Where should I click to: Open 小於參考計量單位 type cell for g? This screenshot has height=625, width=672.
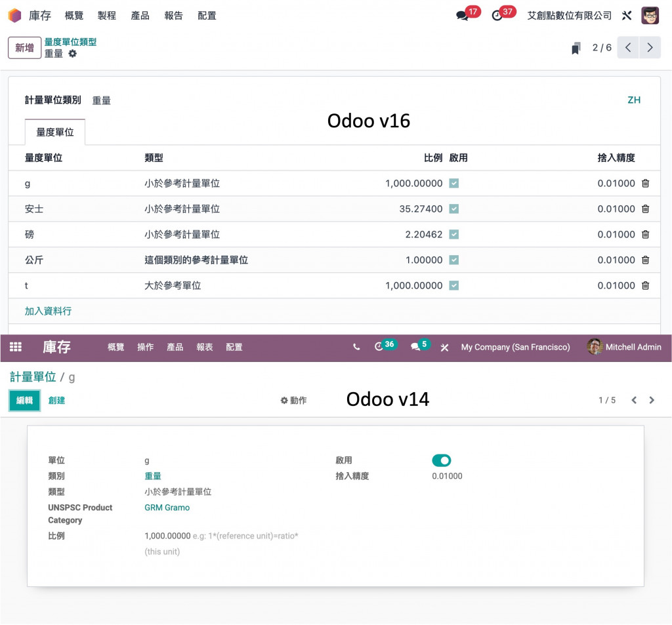[x=182, y=184]
